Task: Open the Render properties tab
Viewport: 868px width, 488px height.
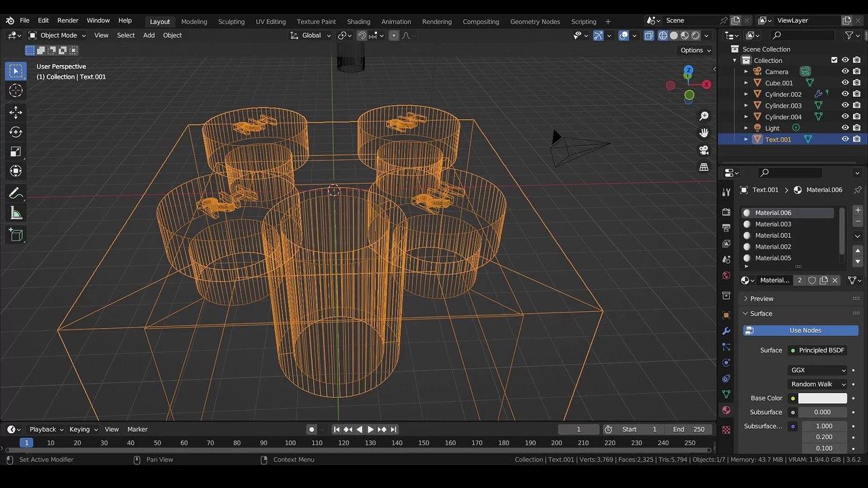Action: [726, 212]
